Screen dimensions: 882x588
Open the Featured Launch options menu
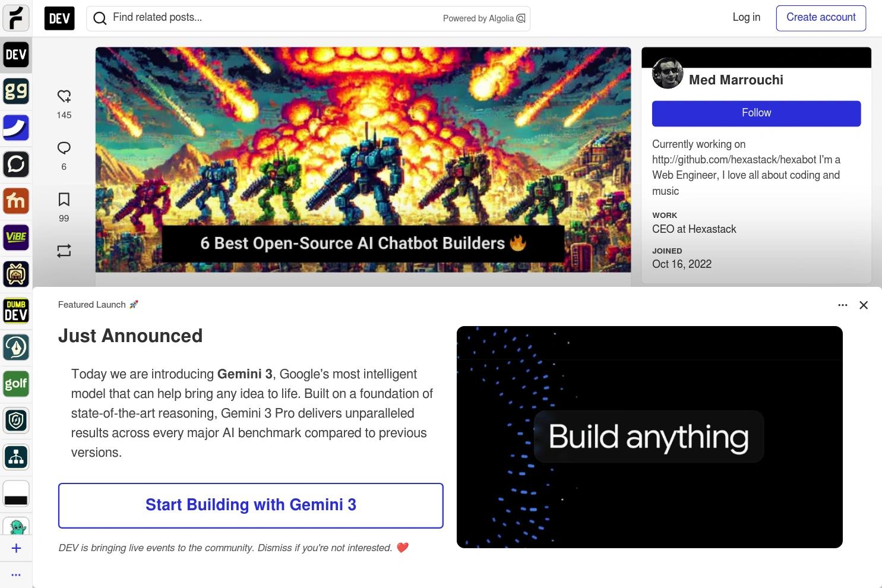(x=842, y=305)
